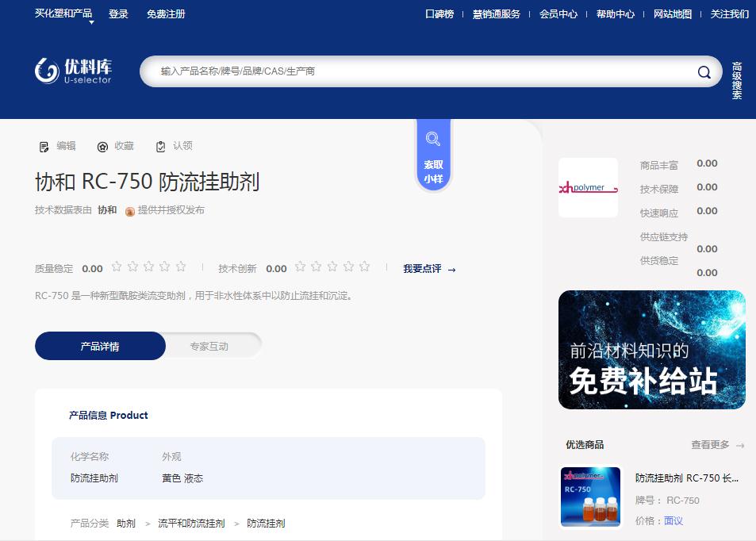Click the 技术保障 rating label
This screenshot has width=756, height=541.
659,189
